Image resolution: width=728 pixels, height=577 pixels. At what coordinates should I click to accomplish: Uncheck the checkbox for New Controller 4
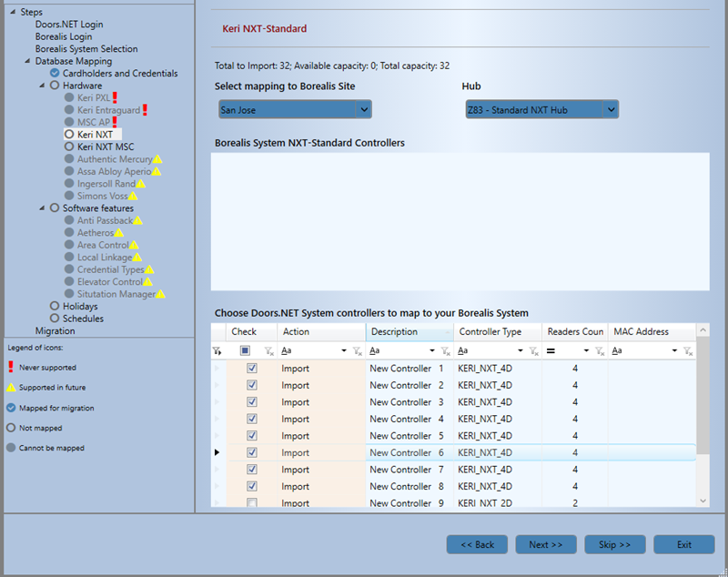pos(252,419)
